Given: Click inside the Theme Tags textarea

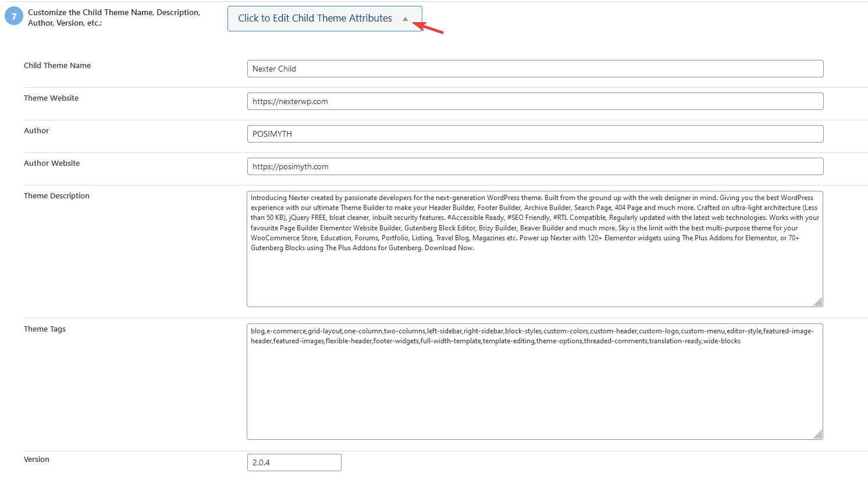Looking at the screenshot, I should pyautogui.click(x=535, y=382).
